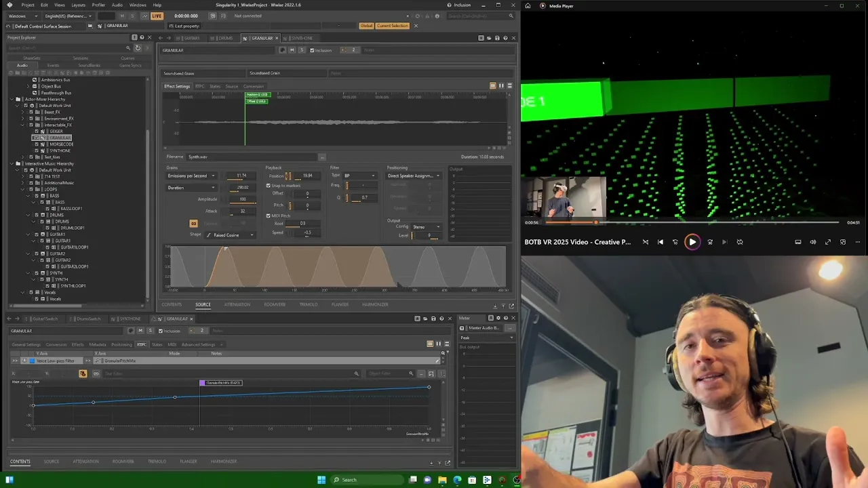Toggle Inclusion checkbox in lower GRANULAR editor
This screenshot has height=488, width=868.
160,331
